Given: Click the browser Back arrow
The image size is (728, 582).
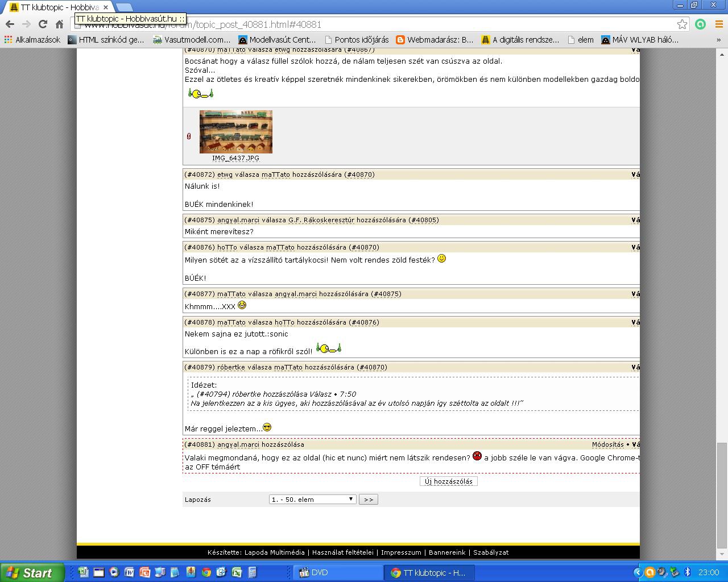Looking at the screenshot, I should 10,24.
